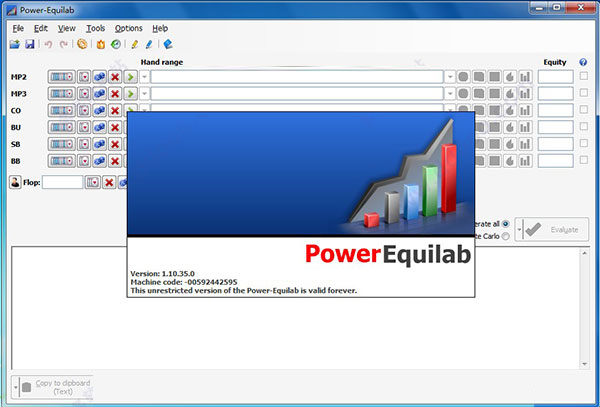
Task: Click the save floppy disk toolbar icon
Action: (x=30, y=44)
